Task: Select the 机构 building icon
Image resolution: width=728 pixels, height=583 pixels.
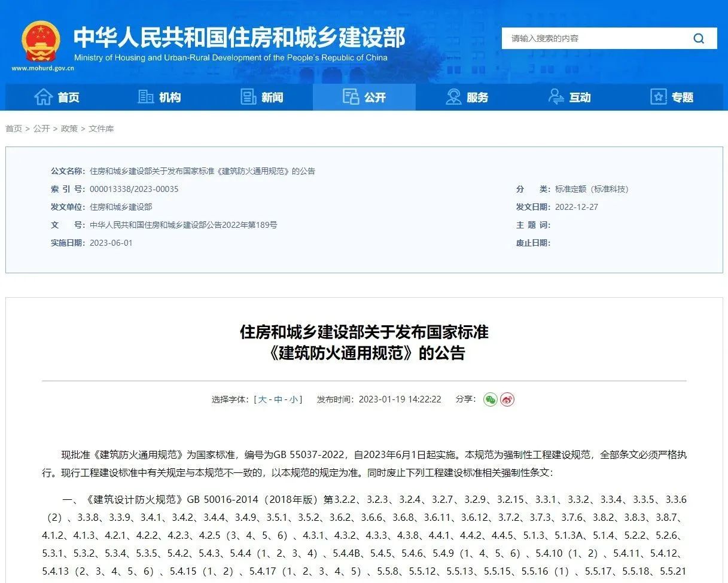Action: point(145,97)
